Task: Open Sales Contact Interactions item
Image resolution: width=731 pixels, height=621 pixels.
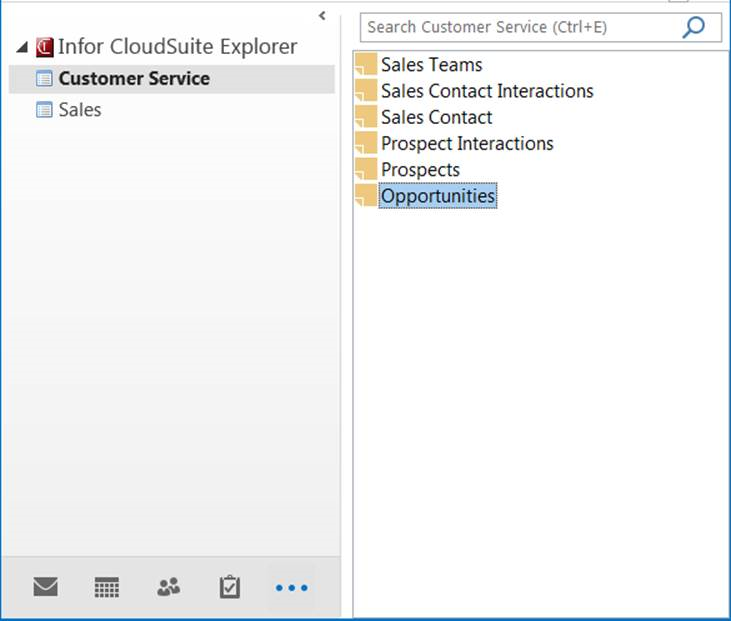Action: coord(487,91)
